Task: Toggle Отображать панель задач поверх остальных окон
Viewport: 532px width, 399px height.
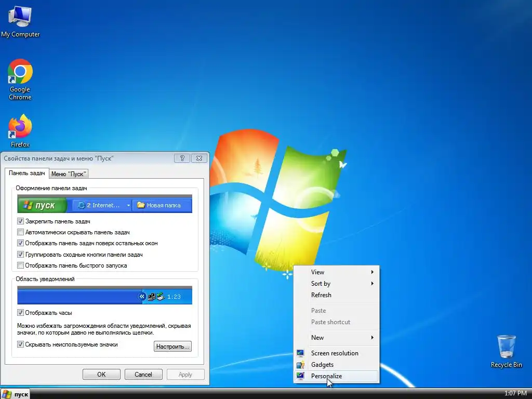Action: coord(20,243)
